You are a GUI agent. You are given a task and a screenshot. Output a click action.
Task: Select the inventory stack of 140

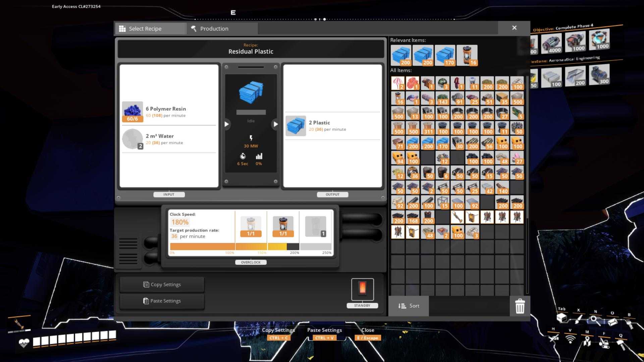pos(502,187)
